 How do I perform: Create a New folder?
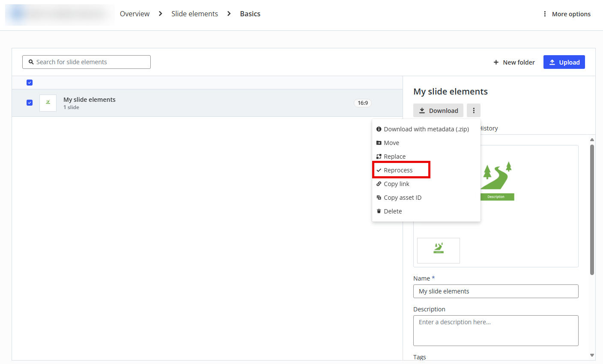(x=514, y=62)
